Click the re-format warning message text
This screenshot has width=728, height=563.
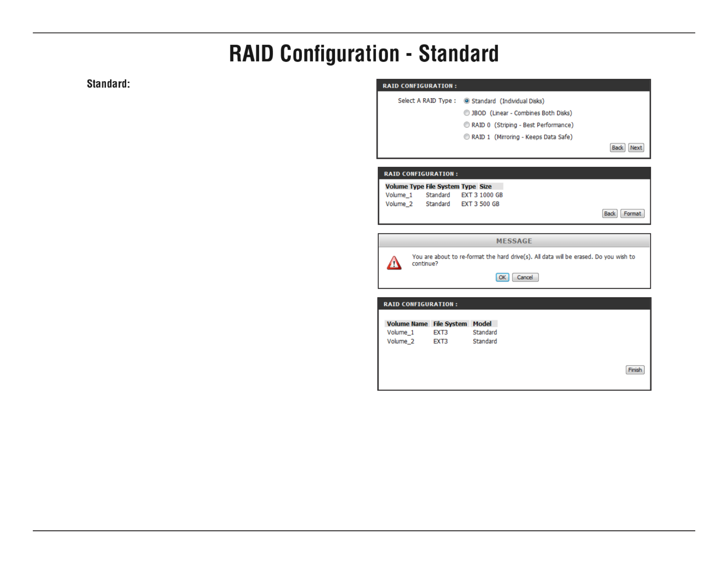[x=523, y=260]
